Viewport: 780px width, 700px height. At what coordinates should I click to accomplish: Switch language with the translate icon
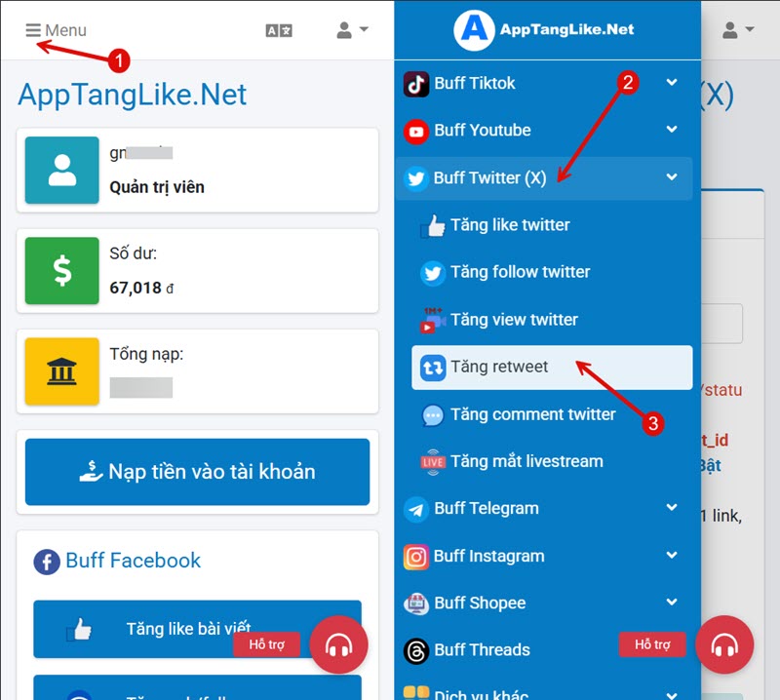click(279, 31)
